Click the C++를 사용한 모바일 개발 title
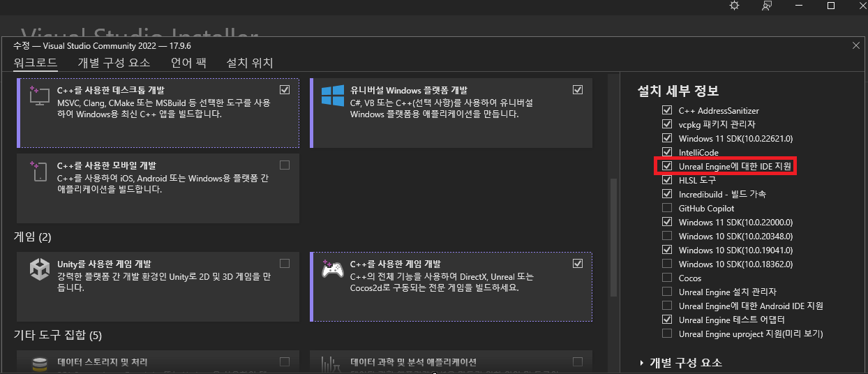Viewport: 868px width, 374px height. (107, 165)
